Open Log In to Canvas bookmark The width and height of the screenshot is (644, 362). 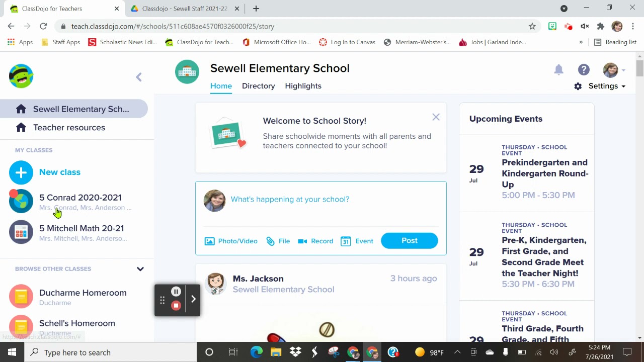click(347, 42)
